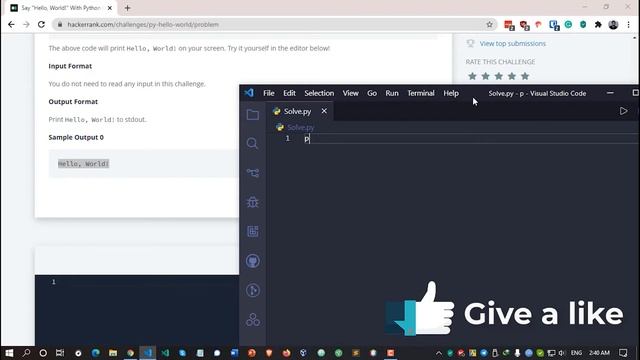The width and height of the screenshot is (640, 360).
Task: Click the VS Code logo icon
Action: pos(249,93)
